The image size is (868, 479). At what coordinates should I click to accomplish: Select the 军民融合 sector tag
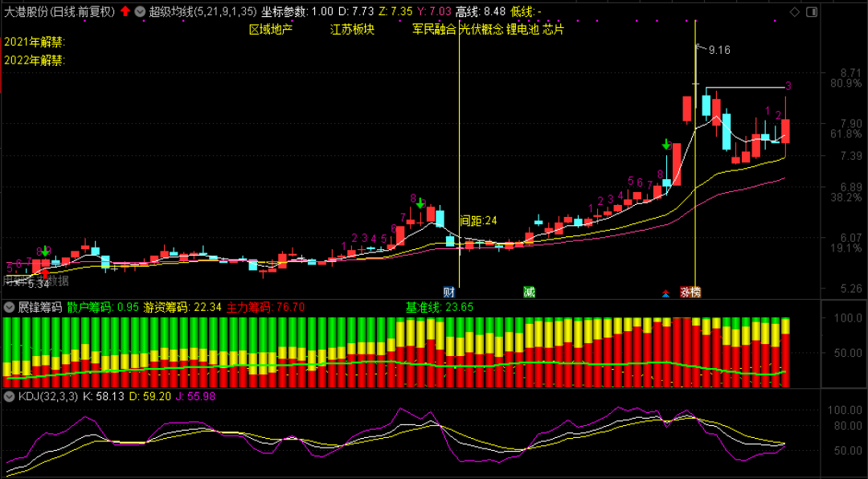(434, 30)
